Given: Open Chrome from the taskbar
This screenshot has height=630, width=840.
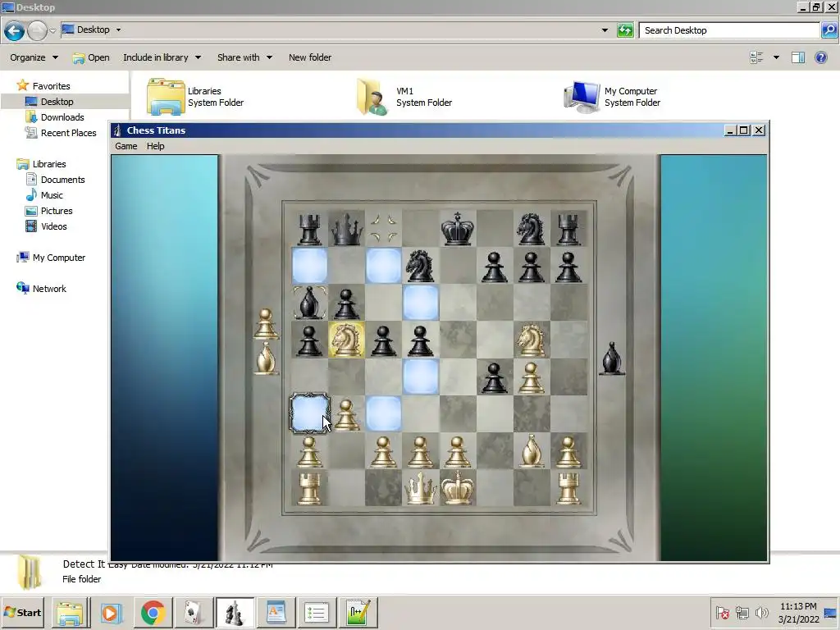Looking at the screenshot, I should [x=153, y=612].
